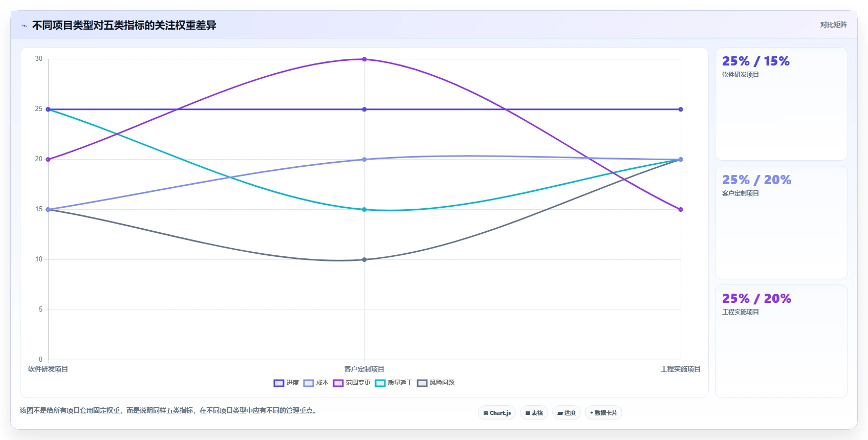Toggle the 质量返工 legend entry
This screenshot has height=440, width=868.
click(x=394, y=383)
